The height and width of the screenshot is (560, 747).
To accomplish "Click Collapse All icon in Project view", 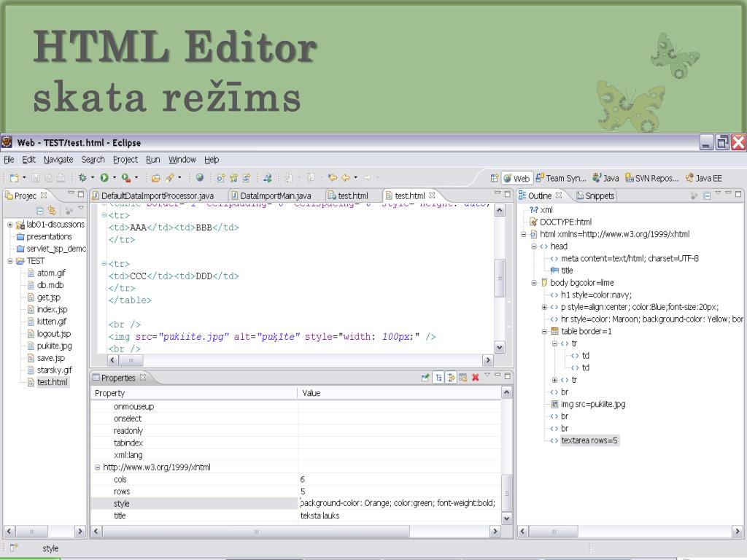I will tap(39, 210).
